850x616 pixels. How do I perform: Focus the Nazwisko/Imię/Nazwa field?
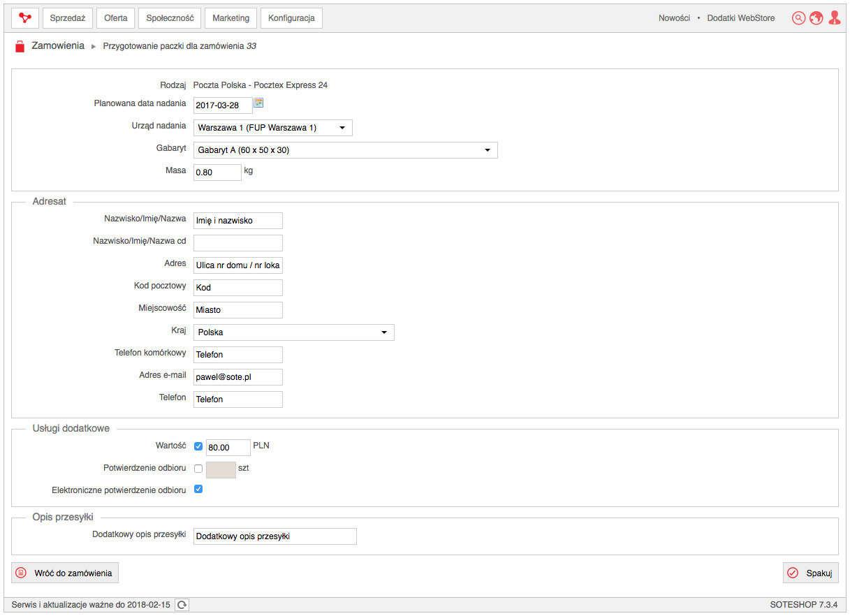point(238,221)
